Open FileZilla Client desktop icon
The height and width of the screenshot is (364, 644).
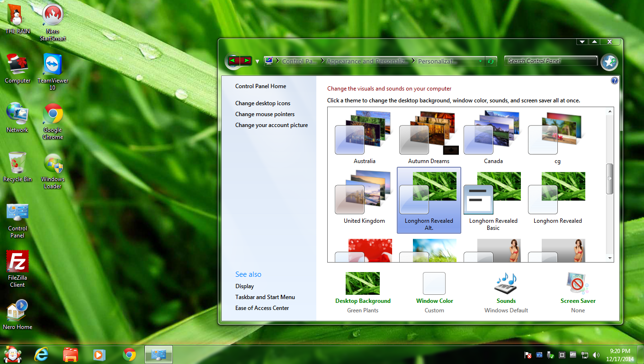[18, 269]
